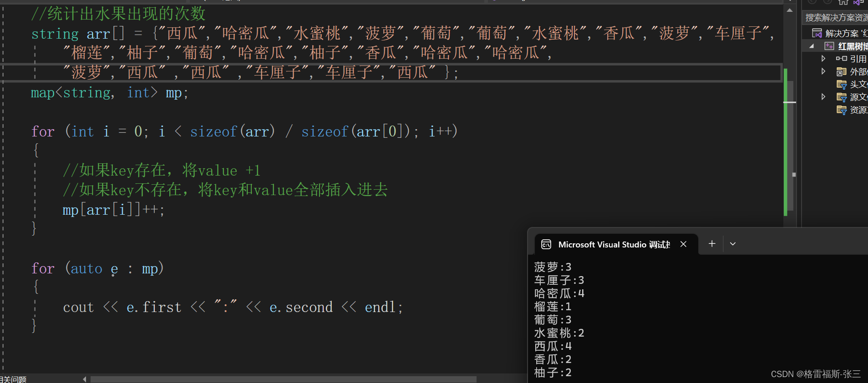868x383 pixels.
Task: Click the 'mp[arr[i]]++;' statement
Action: (x=114, y=210)
